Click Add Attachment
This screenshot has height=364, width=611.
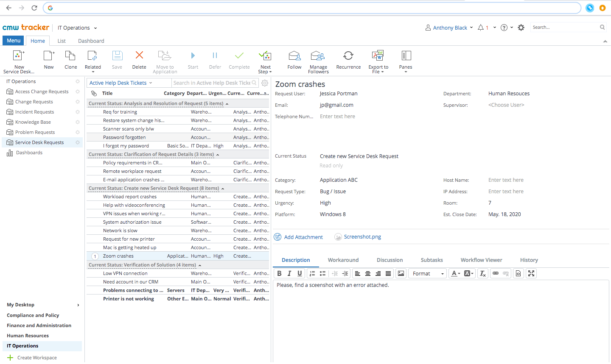coord(298,237)
